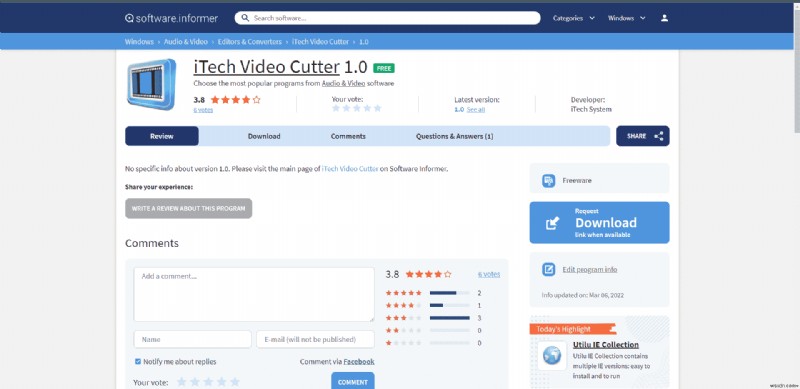Open the user account icon
Image resolution: width=800 pixels, height=389 pixels.
coord(664,18)
